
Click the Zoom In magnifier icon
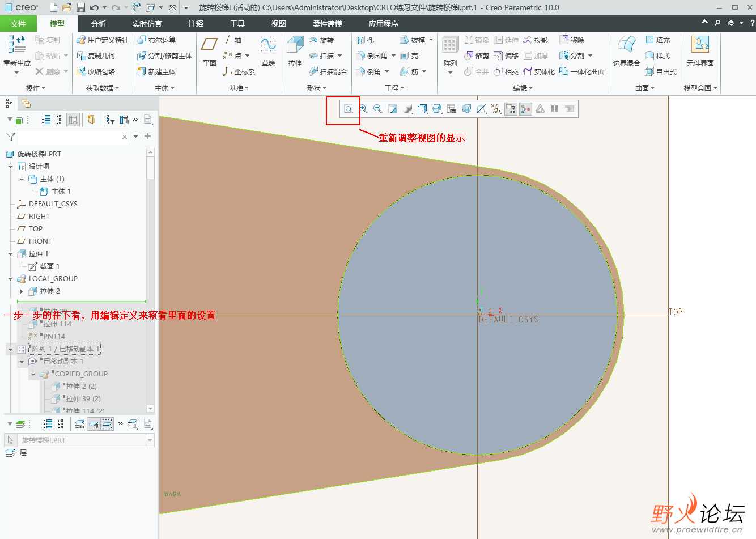pos(363,109)
